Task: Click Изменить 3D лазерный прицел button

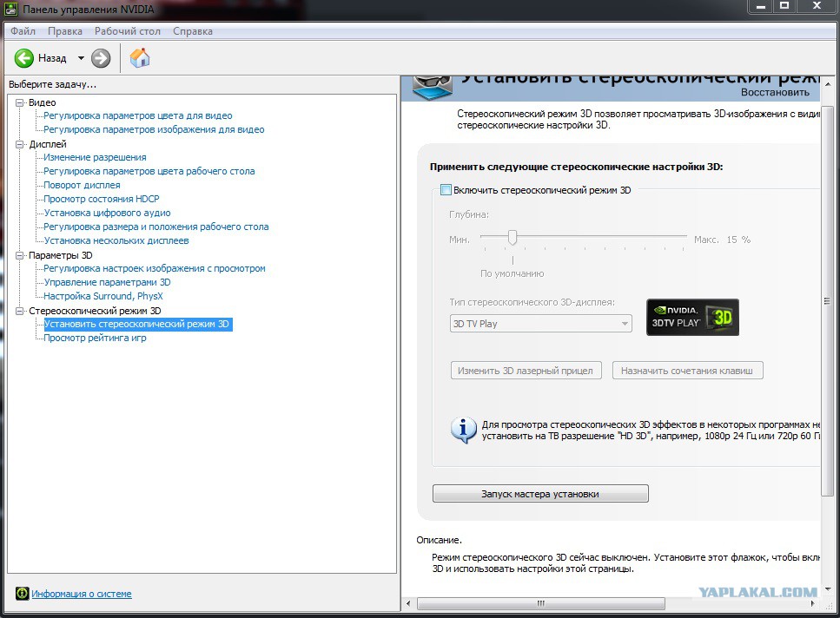Action: 526,371
